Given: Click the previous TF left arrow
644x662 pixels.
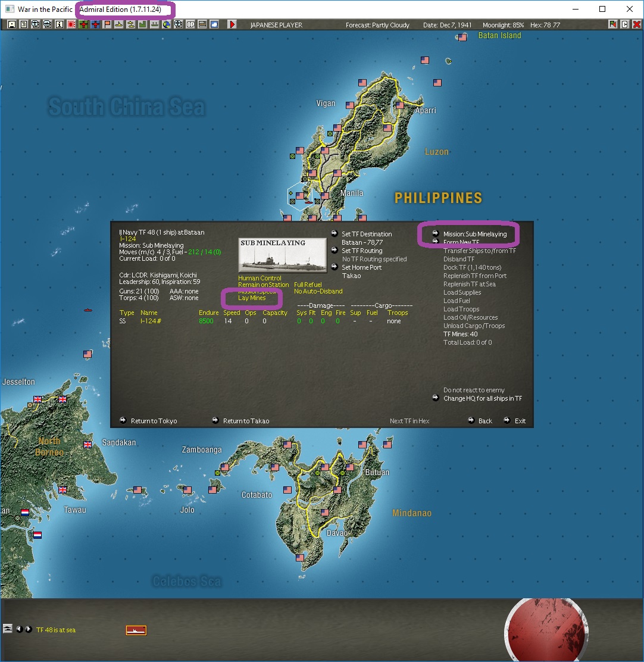Looking at the screenshot, I should coord(20,629).
